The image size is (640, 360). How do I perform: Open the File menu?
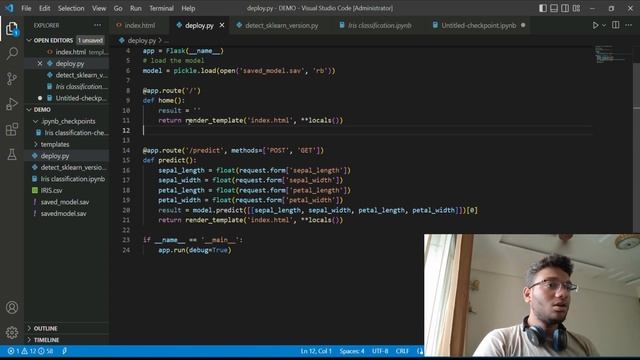pos(26,8)
